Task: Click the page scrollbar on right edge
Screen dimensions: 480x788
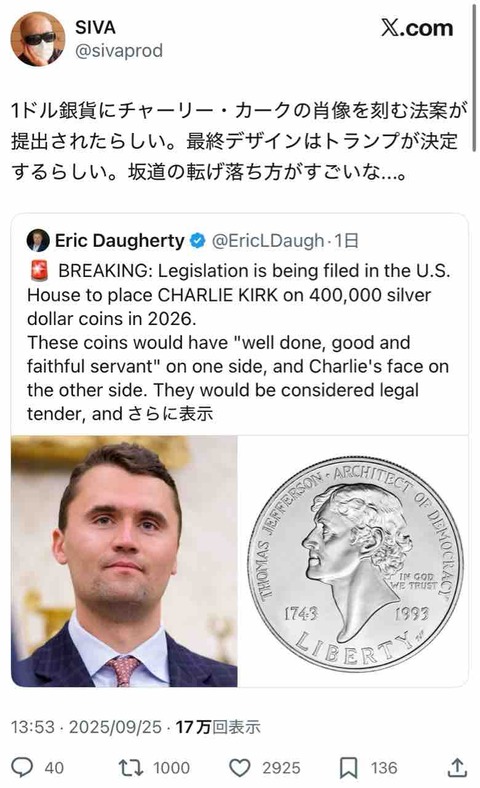Action: [x=474, y=75]
